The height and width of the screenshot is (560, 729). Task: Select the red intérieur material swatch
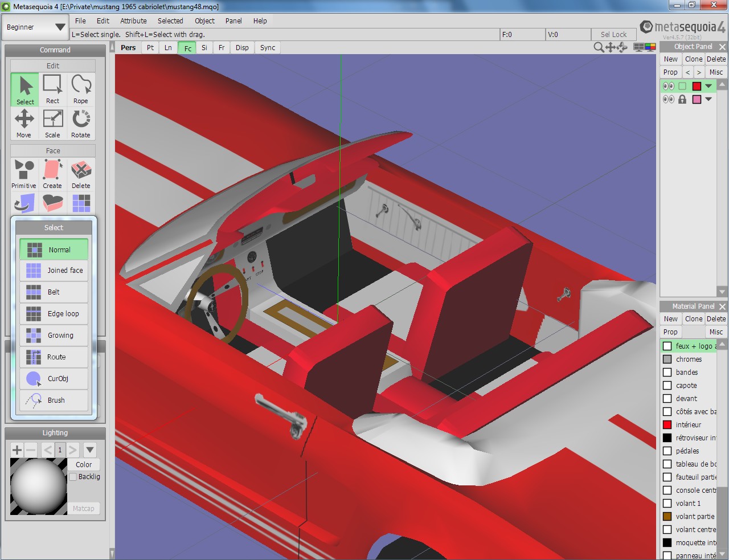(667, 425)
